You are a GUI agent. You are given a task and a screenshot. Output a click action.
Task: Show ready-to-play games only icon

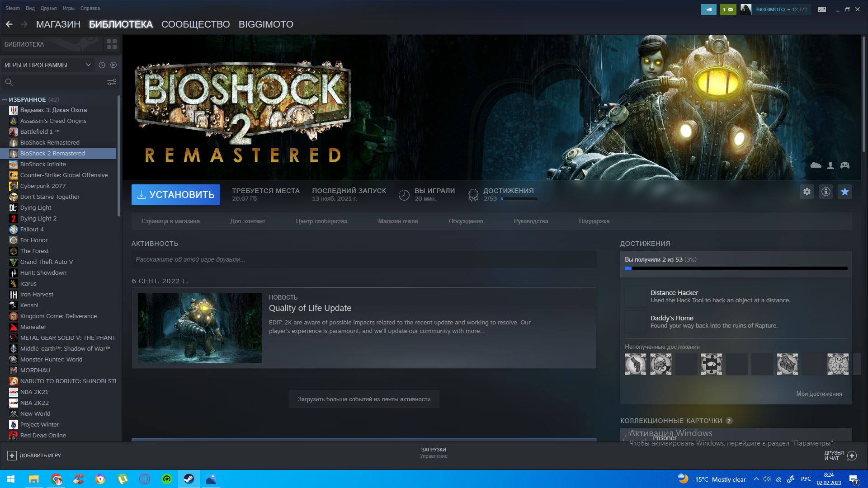pos(113,65)
